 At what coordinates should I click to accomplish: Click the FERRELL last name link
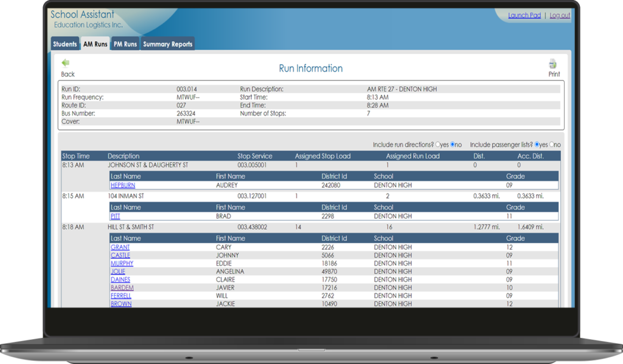point(120,295)
